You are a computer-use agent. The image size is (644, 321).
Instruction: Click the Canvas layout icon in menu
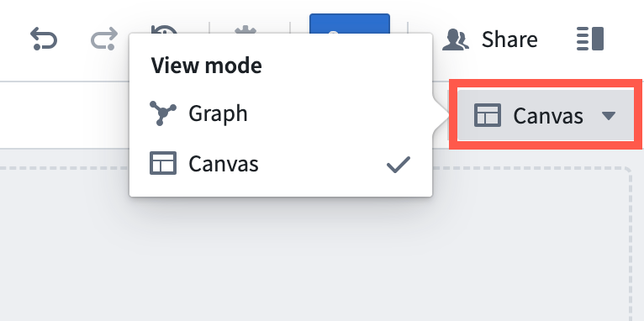(162, 163)
